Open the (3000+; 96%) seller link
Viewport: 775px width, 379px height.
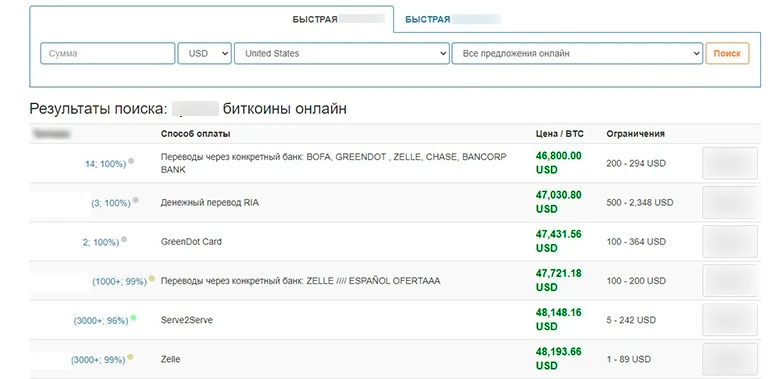click(101, 320)
